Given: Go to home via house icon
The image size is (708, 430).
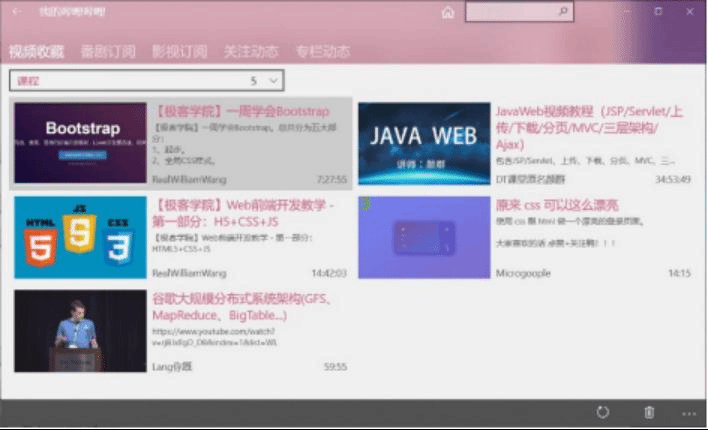Looking at the screenshot, I should click(x=448, y=13).
